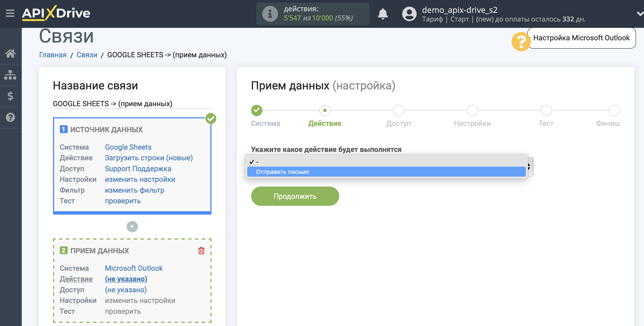
Task: Click the Действие (не указано) link
Action: (x=126, y=279)
